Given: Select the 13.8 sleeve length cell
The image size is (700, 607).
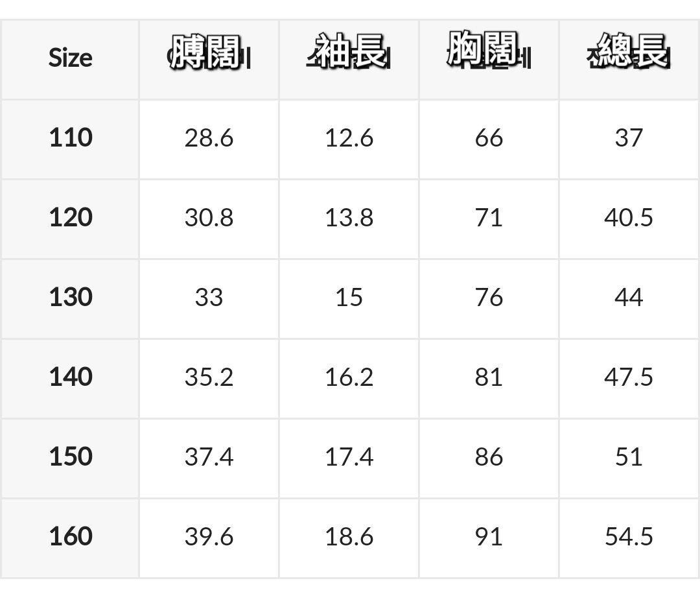Looking at the screenshot, I should coord(349,217).
